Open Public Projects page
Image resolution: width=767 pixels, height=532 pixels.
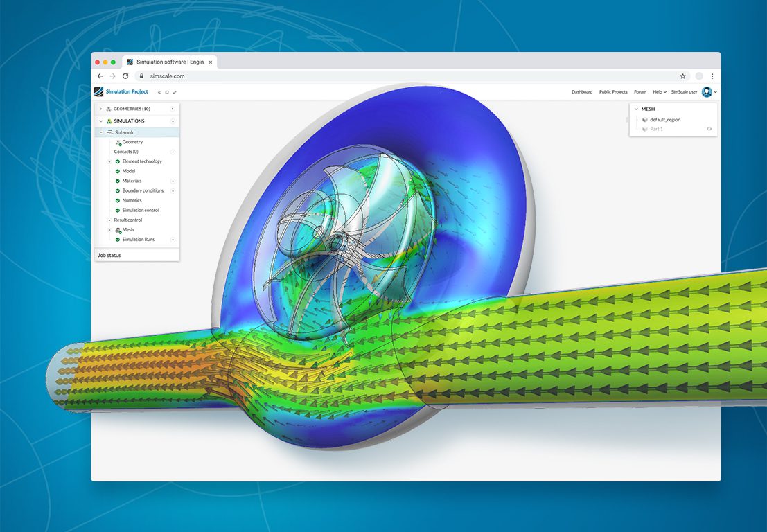click(613, 92)
